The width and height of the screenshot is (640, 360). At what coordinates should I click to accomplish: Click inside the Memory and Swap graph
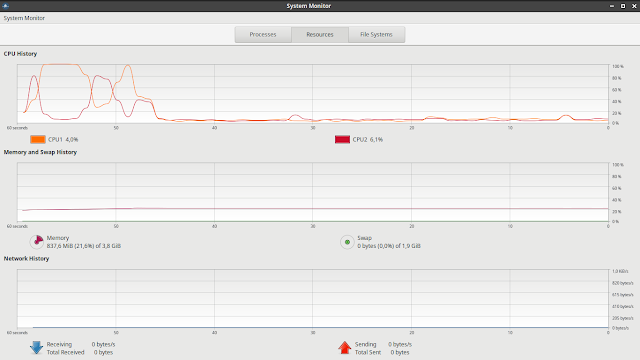313,192
